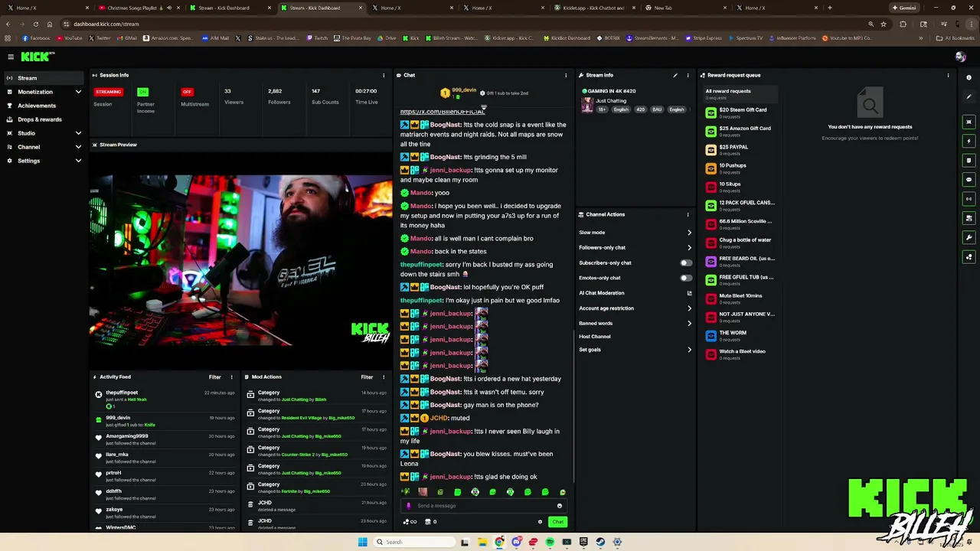
Task: Toggle the Chat bubble widget icon in the right bar
Action: tap(969, 180)
